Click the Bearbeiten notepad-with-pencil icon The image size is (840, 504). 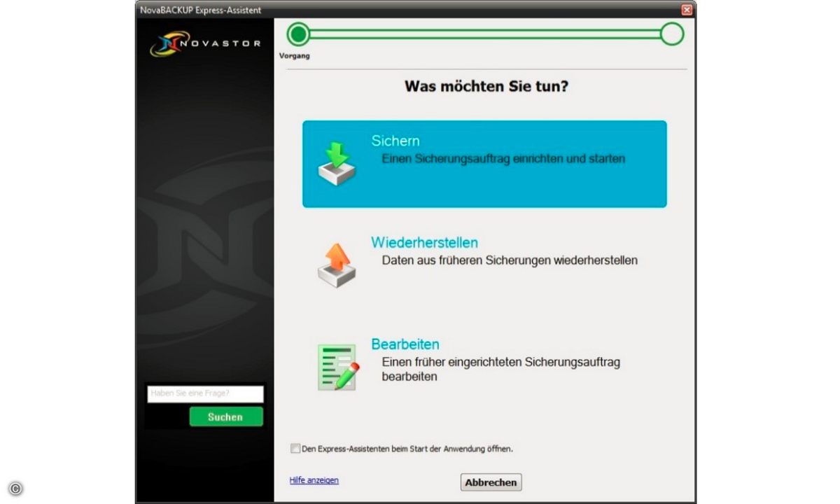click(338, 367)
